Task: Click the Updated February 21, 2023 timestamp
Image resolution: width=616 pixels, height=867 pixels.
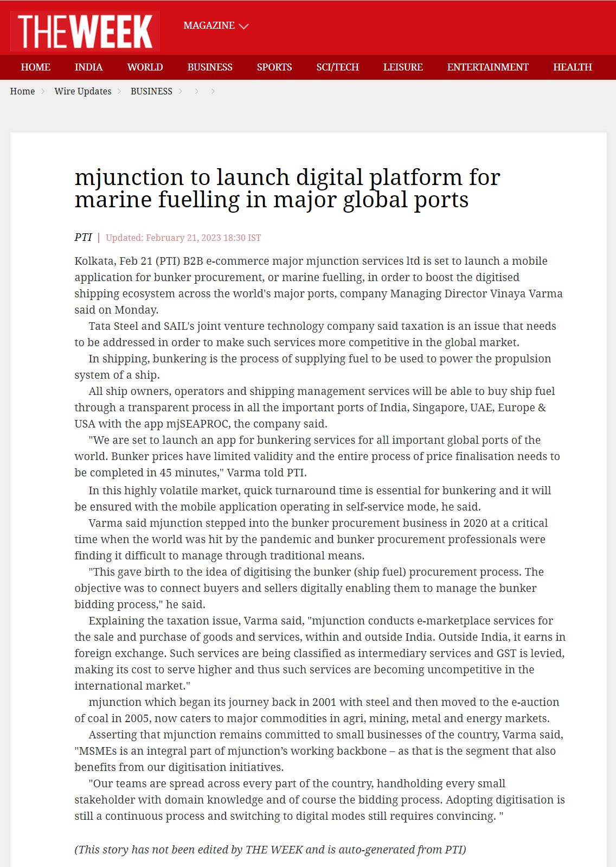Action: click(x=183, y=238)
